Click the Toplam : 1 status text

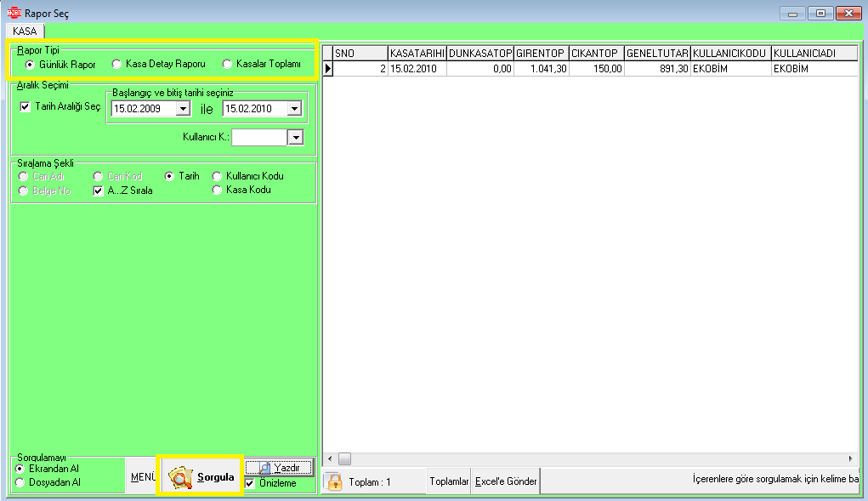point(370,482)
